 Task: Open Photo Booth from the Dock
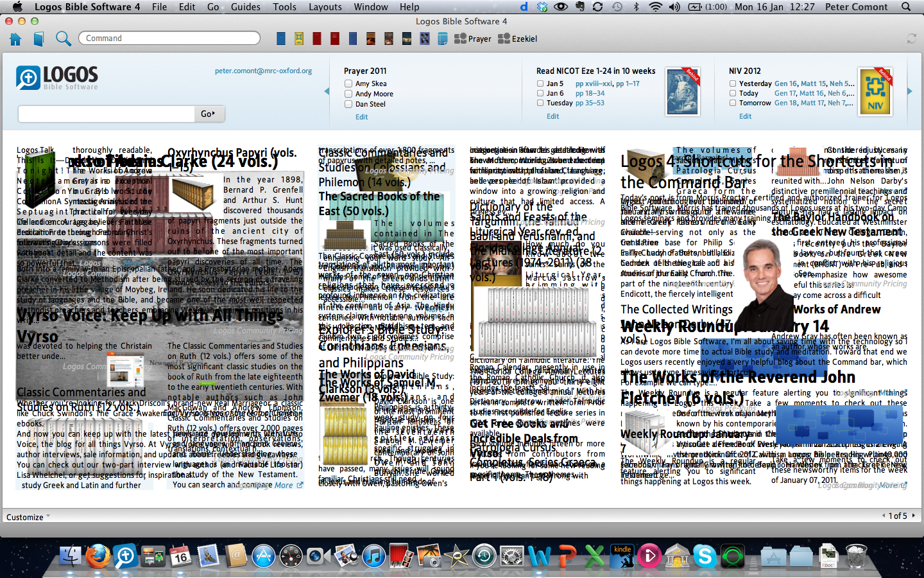pyautogui.click(x=402, y=556)
